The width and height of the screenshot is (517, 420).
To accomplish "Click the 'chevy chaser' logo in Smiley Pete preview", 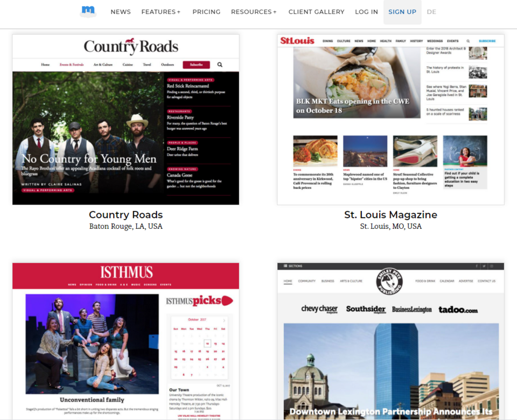I will click(319, 309).
